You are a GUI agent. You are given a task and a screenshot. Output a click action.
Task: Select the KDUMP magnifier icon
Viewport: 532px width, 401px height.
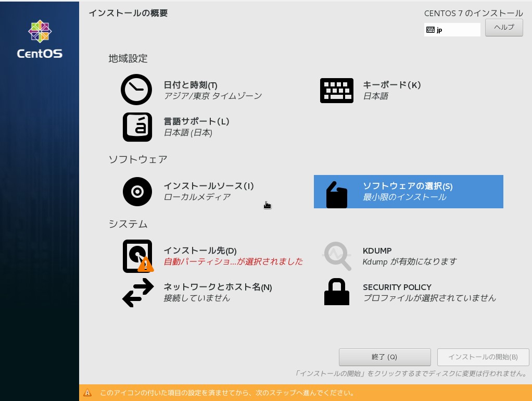[337, 256]
